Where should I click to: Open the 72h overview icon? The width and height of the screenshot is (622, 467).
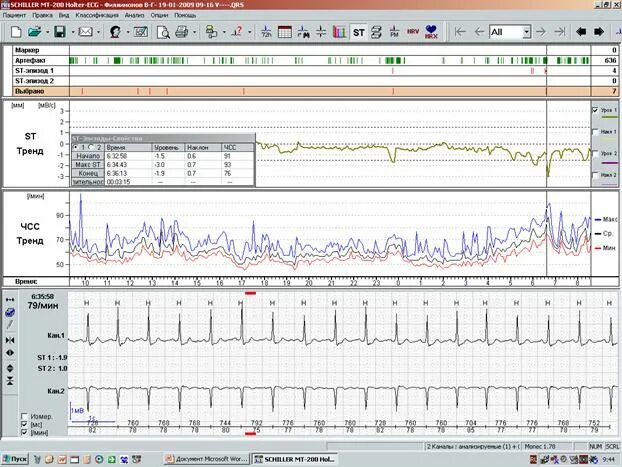pyautogui.click(x=266, y=32)
